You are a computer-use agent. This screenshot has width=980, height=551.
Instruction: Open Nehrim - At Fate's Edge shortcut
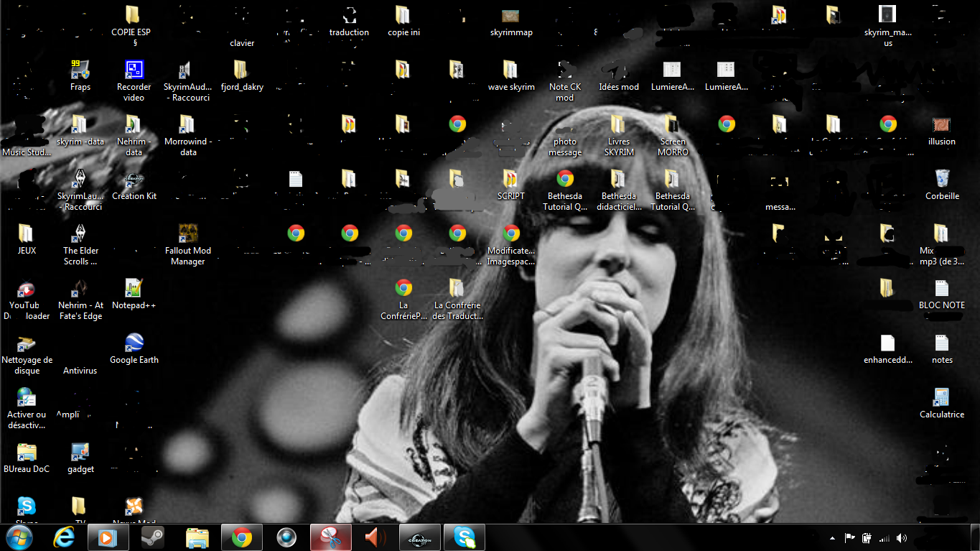click(x=80, y=289)
